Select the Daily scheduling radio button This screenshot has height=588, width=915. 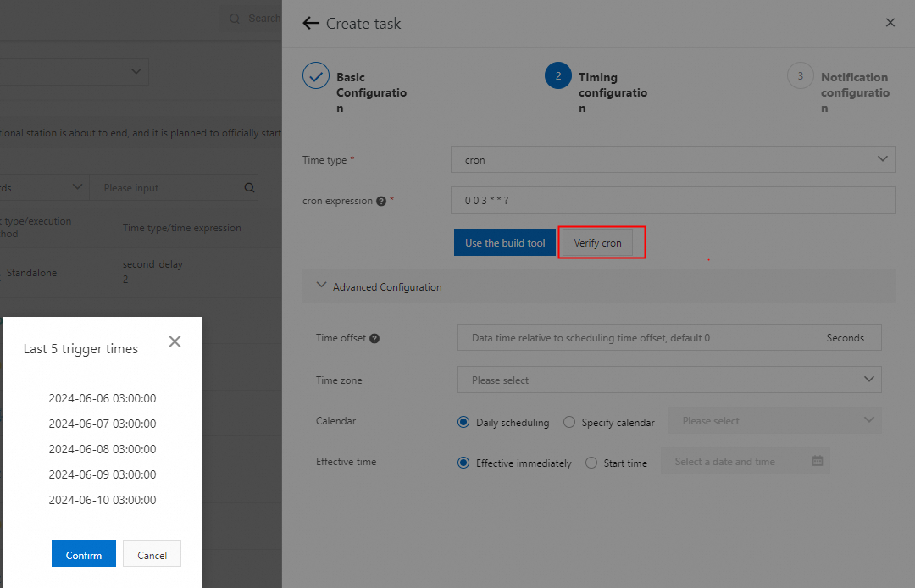(x=463, y=422)
